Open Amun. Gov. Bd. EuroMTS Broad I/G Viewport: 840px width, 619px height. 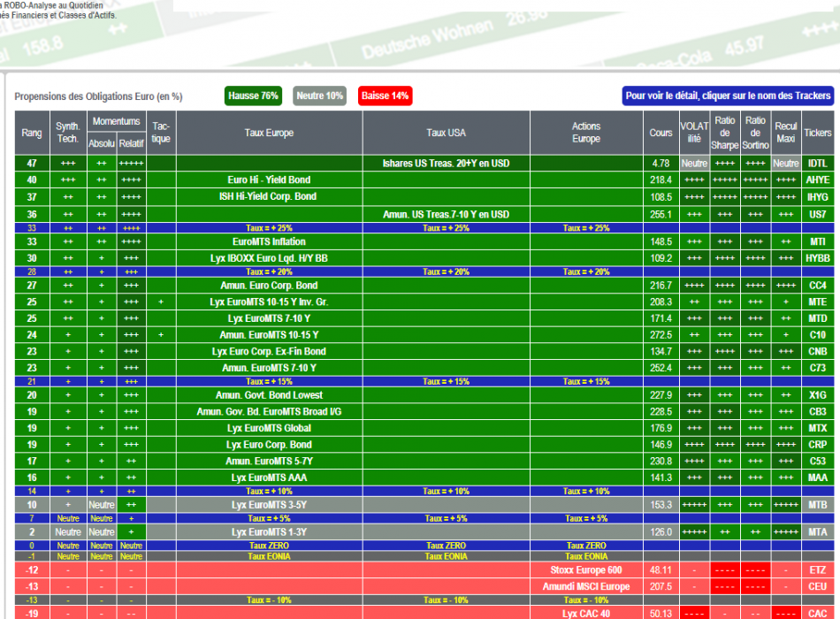point(269,411)
